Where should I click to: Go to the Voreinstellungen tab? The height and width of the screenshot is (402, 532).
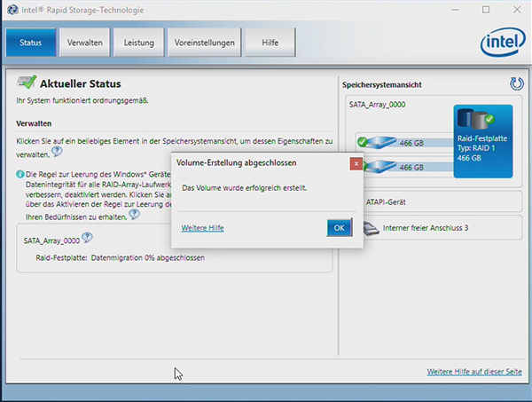point(204,43)
